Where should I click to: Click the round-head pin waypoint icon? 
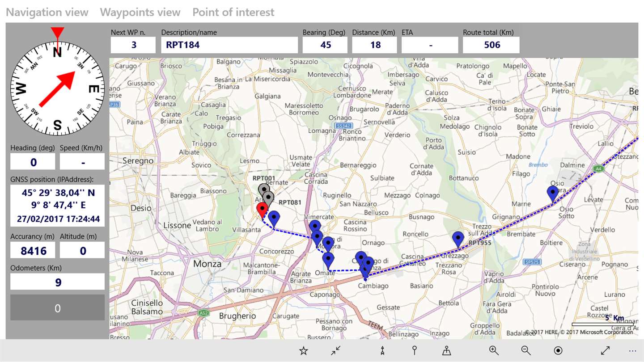click(415, 350)
